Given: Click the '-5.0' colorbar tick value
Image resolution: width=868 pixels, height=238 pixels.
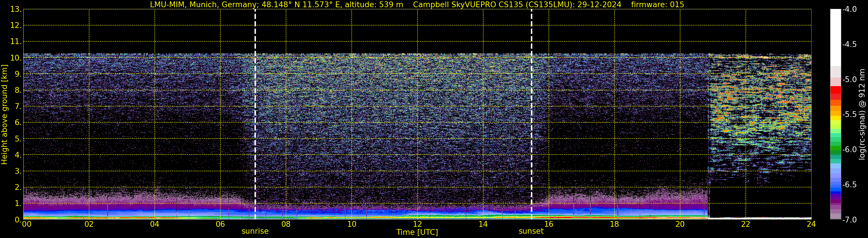Looking at the screenshot, I should (x=850, y=80).
